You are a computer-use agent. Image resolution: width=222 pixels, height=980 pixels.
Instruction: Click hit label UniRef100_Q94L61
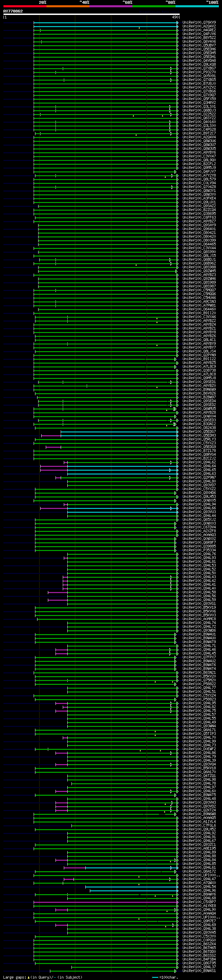(x=199, y=867)
